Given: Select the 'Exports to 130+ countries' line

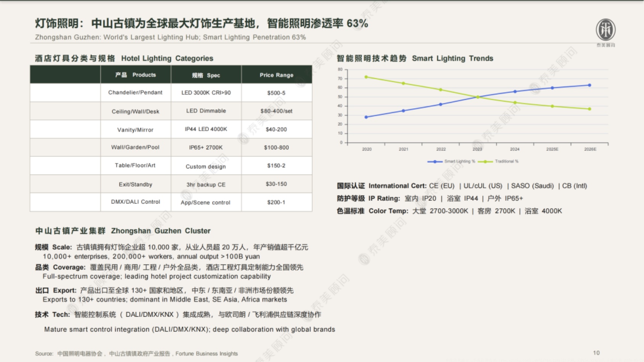Looking at the screenshot, I should (165, 300).
